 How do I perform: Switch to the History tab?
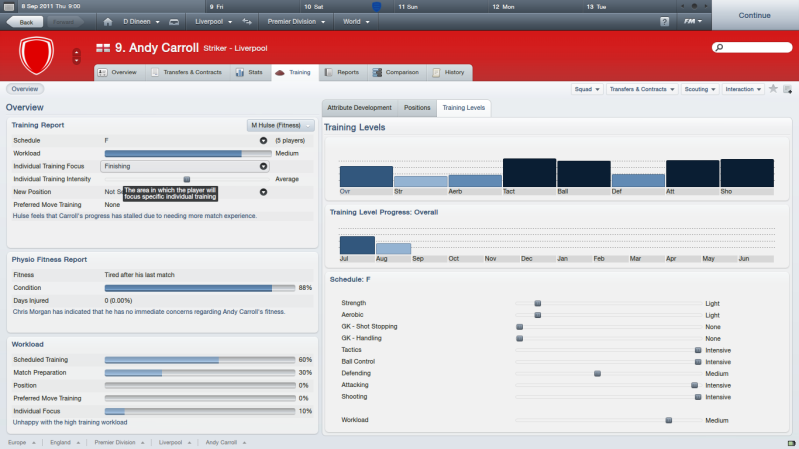pos(449,72)
